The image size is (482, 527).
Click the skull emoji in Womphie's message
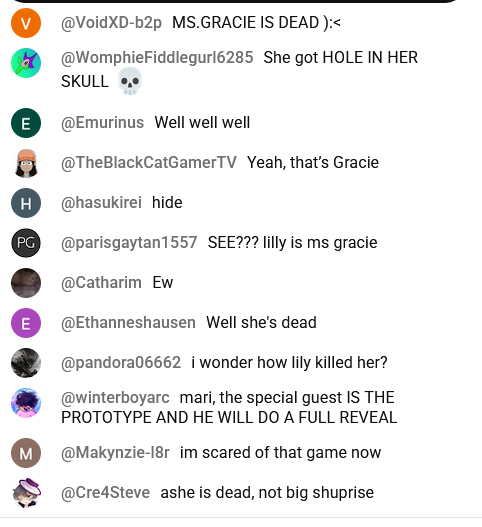click(130, 81)
